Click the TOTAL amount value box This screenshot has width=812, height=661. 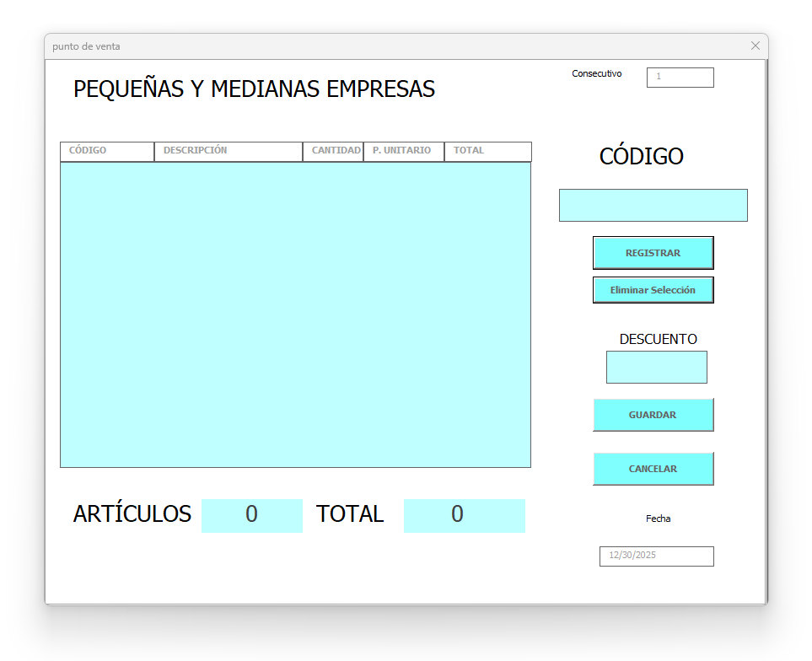(x=465, y=515)
